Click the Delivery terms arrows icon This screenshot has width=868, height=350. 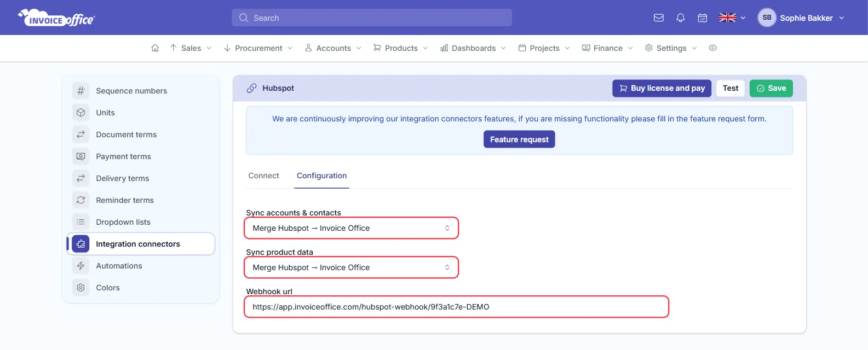point(81,178)
